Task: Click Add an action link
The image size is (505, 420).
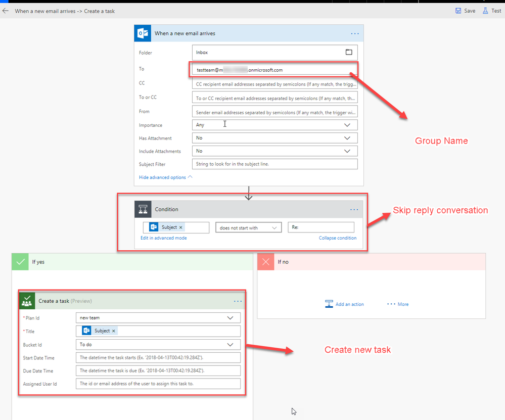Action: point(349,304)
